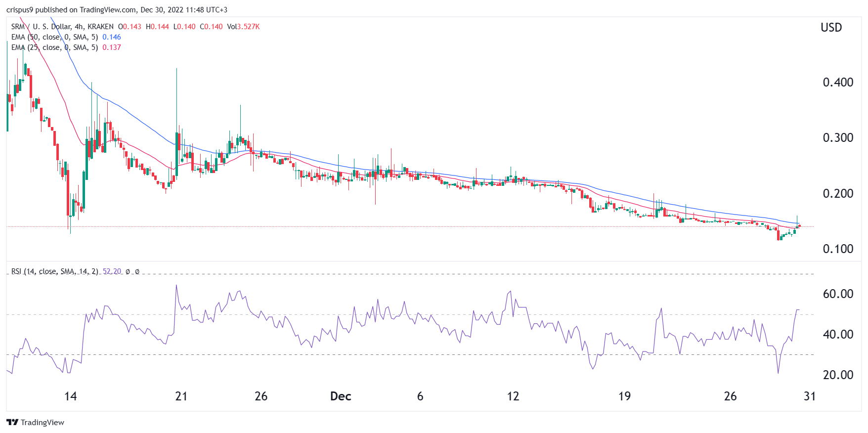
Task: Click the date label 14 on time axis
Action: click(x=71, y=396)
